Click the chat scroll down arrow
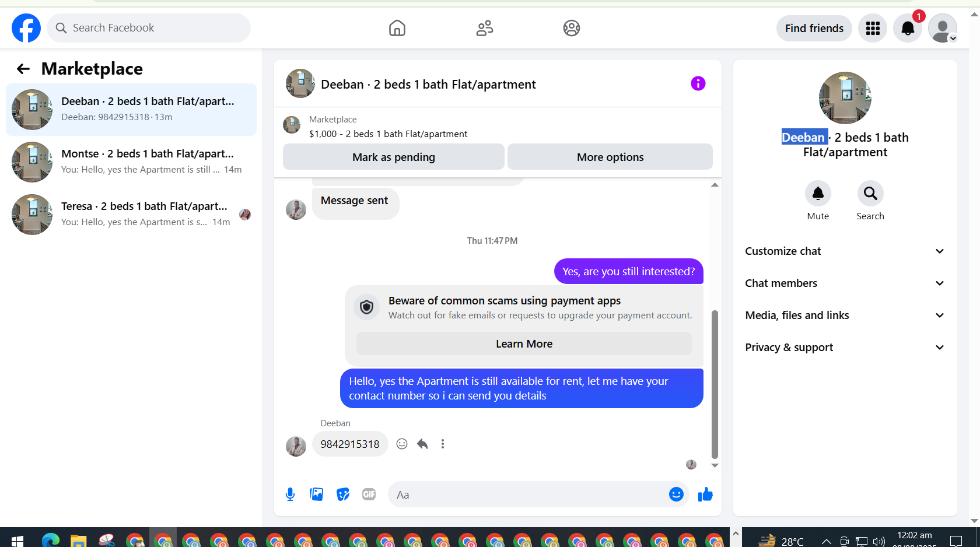Image resolution: width=980 pixels, height=547 pixels. (x=715, y=465)
